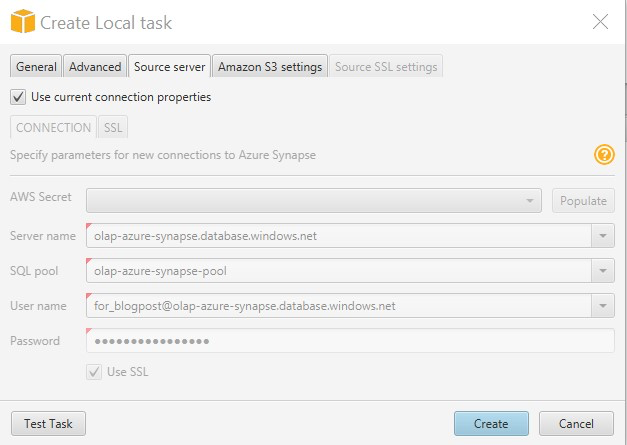Select the Source server tab

pyautogui.click(x=170, y=66)
